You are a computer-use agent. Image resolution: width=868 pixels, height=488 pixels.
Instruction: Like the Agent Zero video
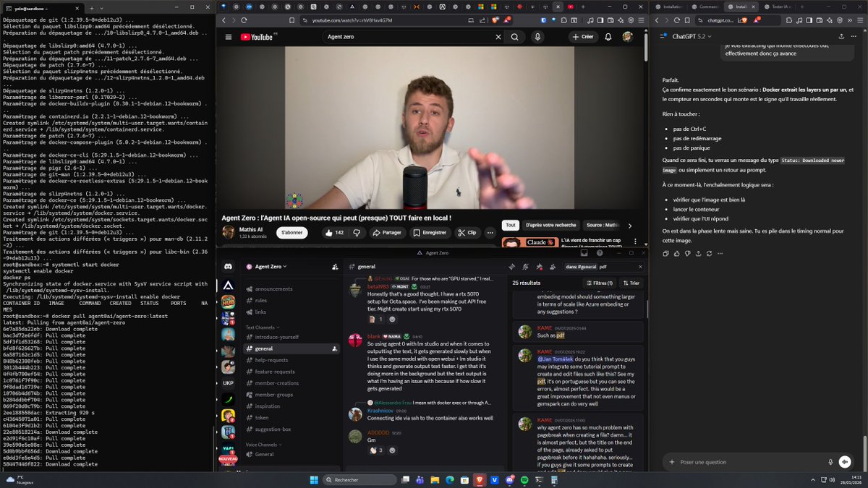[x=334, y=233]
